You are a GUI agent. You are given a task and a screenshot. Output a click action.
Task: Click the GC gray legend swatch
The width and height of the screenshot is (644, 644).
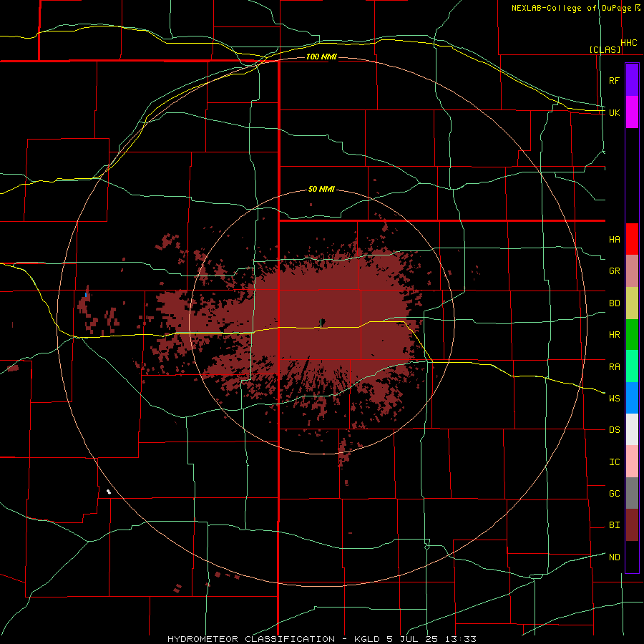tap(632, 493)
